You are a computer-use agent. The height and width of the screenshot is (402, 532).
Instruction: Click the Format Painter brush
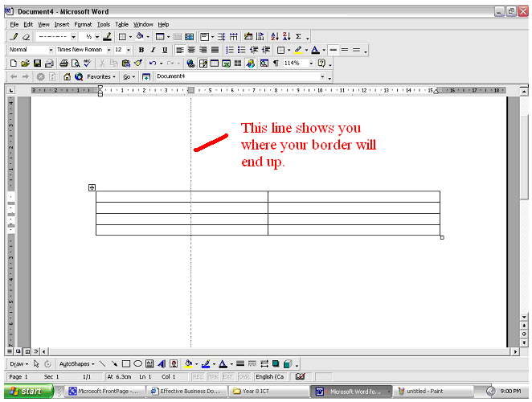point(137,64)
